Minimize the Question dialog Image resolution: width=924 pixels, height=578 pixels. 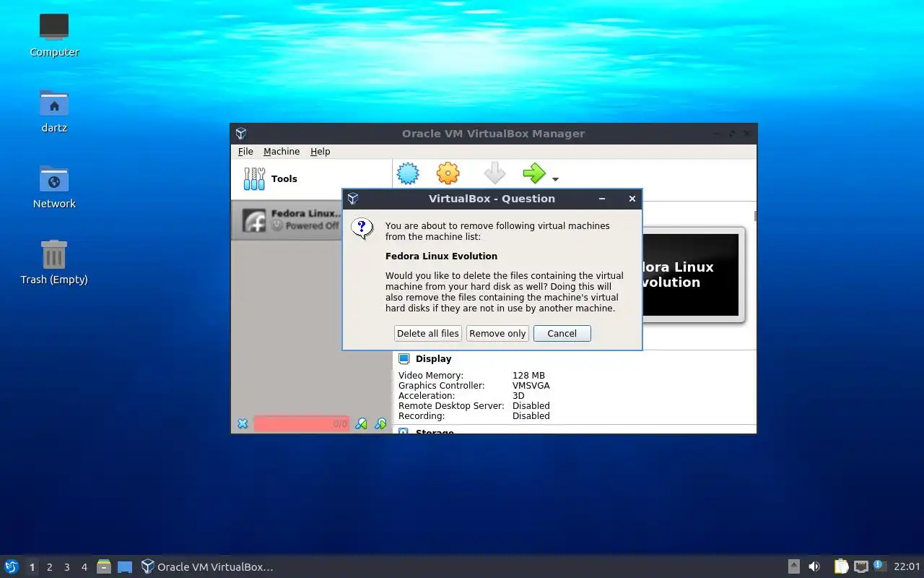pos(602,199)
